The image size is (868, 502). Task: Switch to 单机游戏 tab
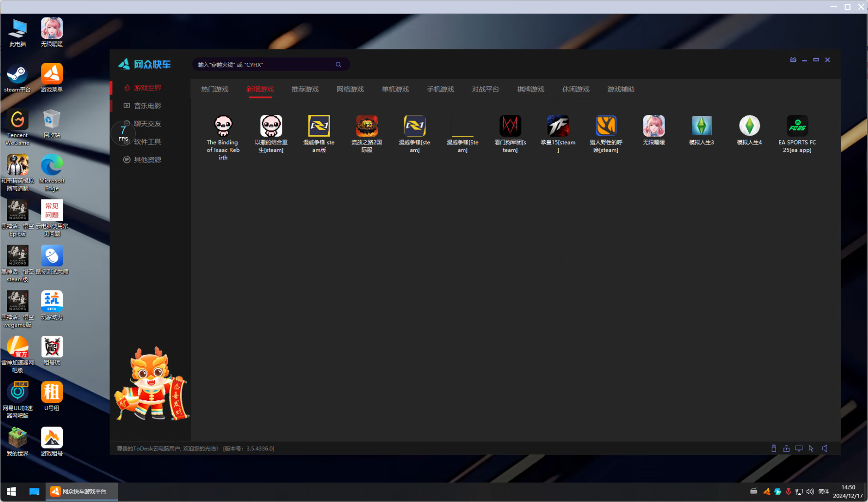[395, 89]
